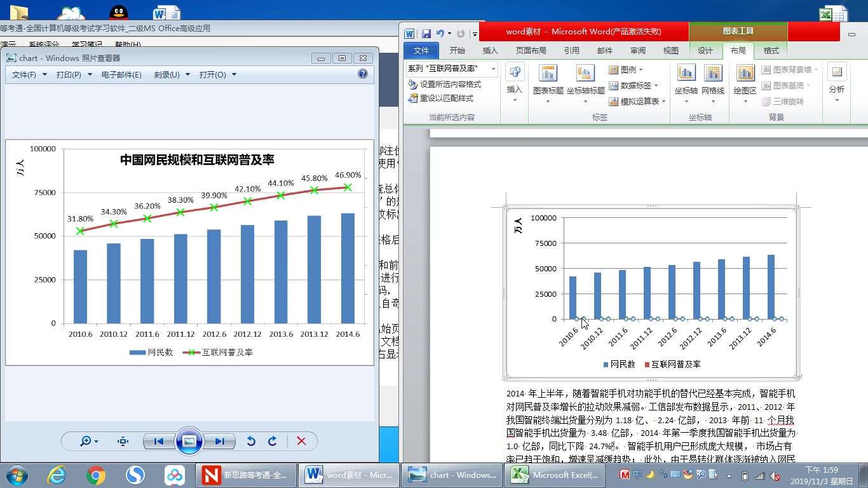This screenshot has width=868, height=488.
Task: Select the 图例 (legend) option
Action: tap(627, 69)
